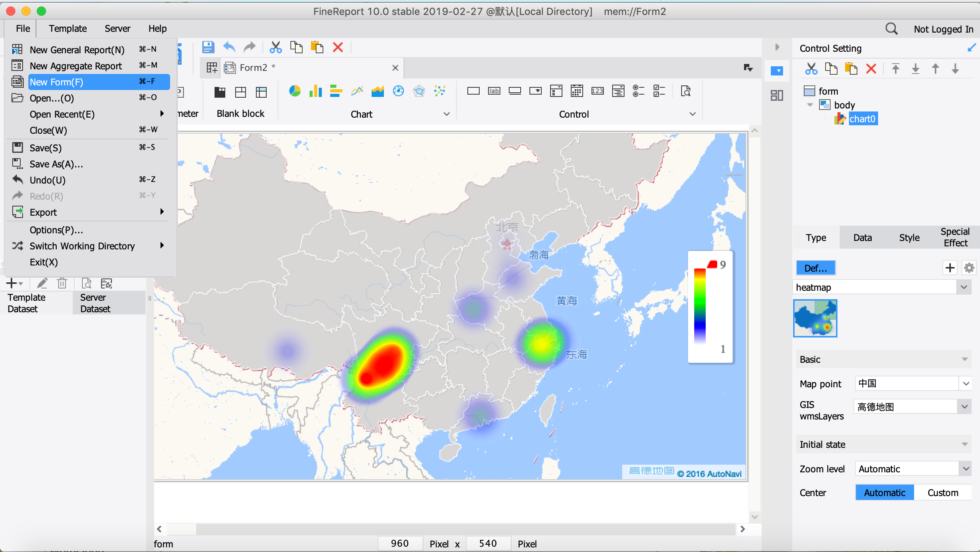Image resolution: width=980 pixels, height=552 pixels.
Task: Click the radar chart icon in toolbar
Action: coord(420,91)
